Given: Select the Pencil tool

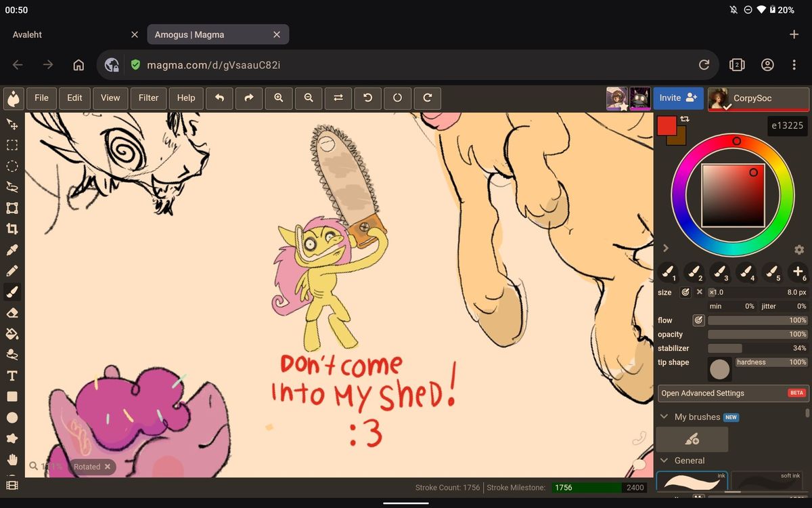Looking at the screenshot, I should point(12,271).
